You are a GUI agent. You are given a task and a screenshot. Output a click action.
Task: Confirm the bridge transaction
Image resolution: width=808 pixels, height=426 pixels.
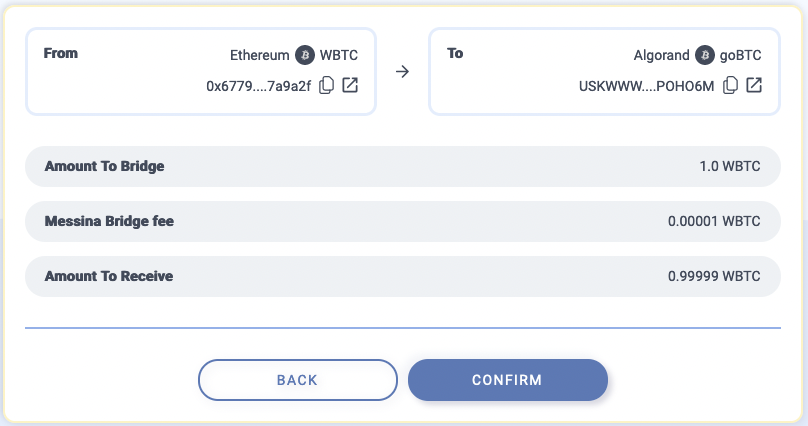tap(508, 380)
